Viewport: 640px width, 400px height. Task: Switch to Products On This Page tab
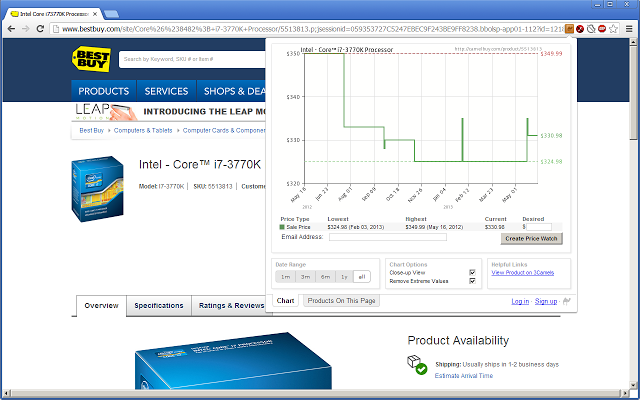[x=341, y=301]
